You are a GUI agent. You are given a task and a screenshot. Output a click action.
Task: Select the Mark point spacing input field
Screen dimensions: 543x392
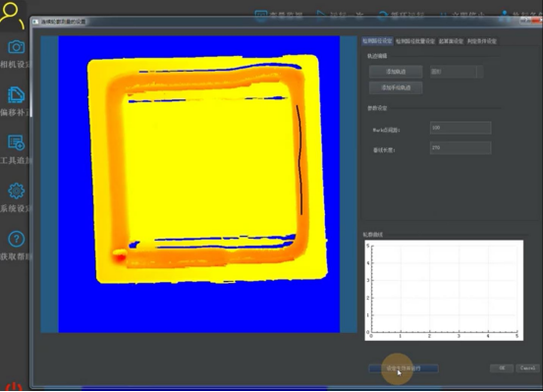[x=461, y=128]
